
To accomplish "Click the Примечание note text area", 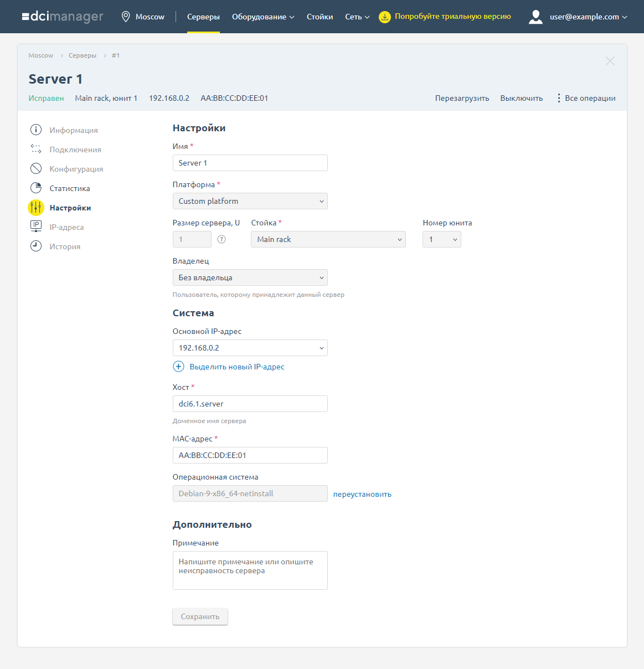I will tap(250, 570).
